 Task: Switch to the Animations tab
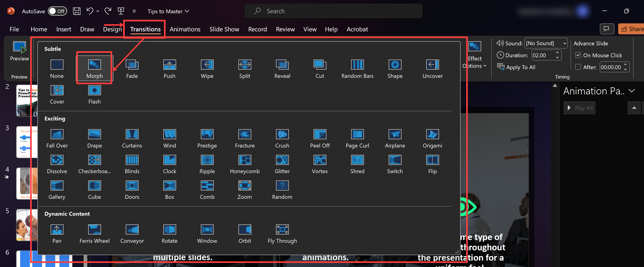point(185,29)
